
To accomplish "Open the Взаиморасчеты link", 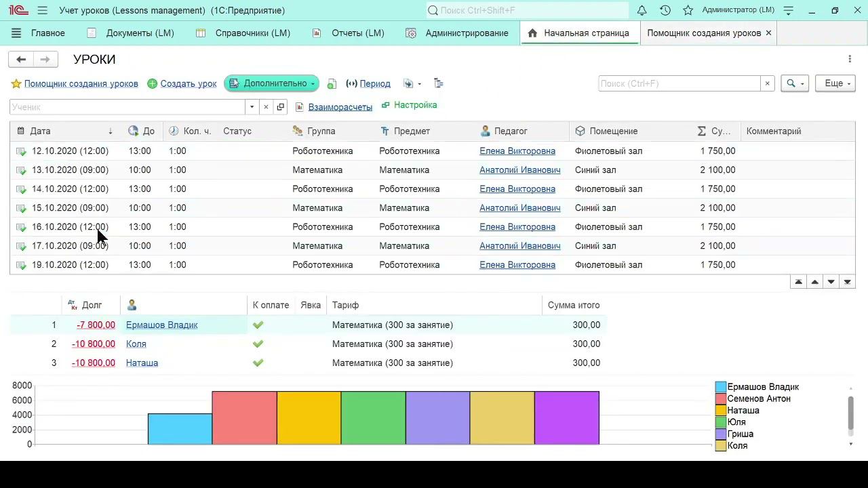I will coord(340,107).
